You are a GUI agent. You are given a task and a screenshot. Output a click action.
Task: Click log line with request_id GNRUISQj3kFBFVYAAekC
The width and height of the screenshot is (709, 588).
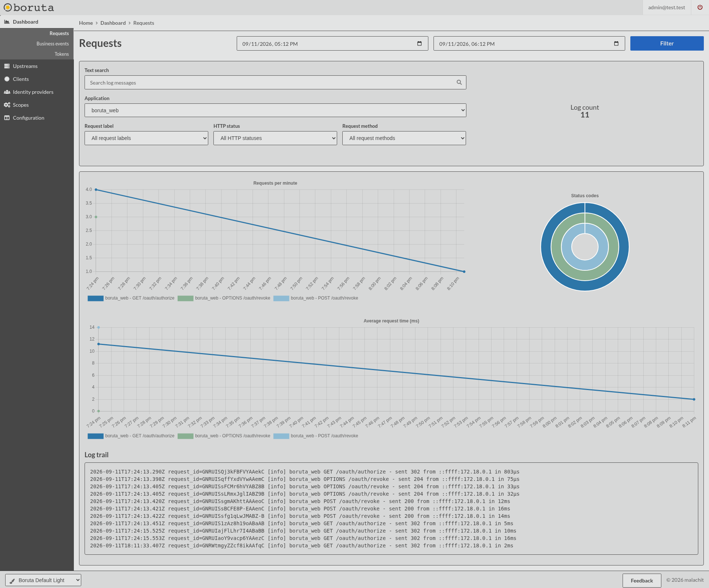pos(305,472)
